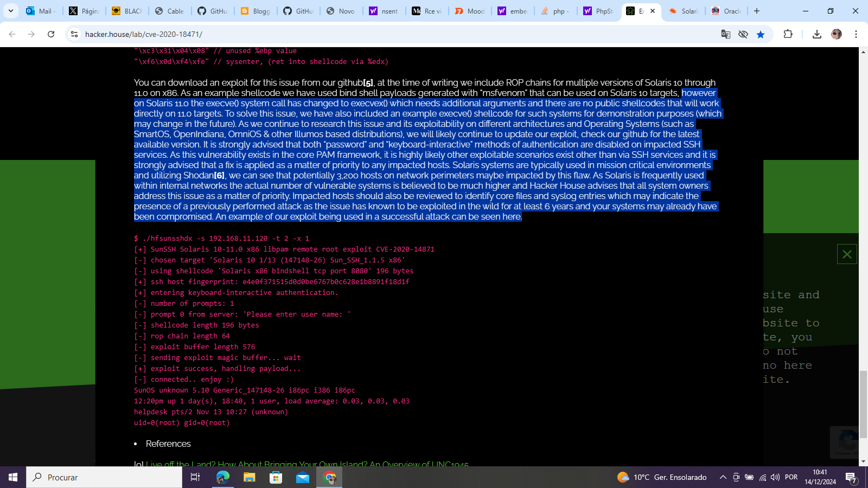Expand the hidden system tray icons chevron

[x=723, y=477]
